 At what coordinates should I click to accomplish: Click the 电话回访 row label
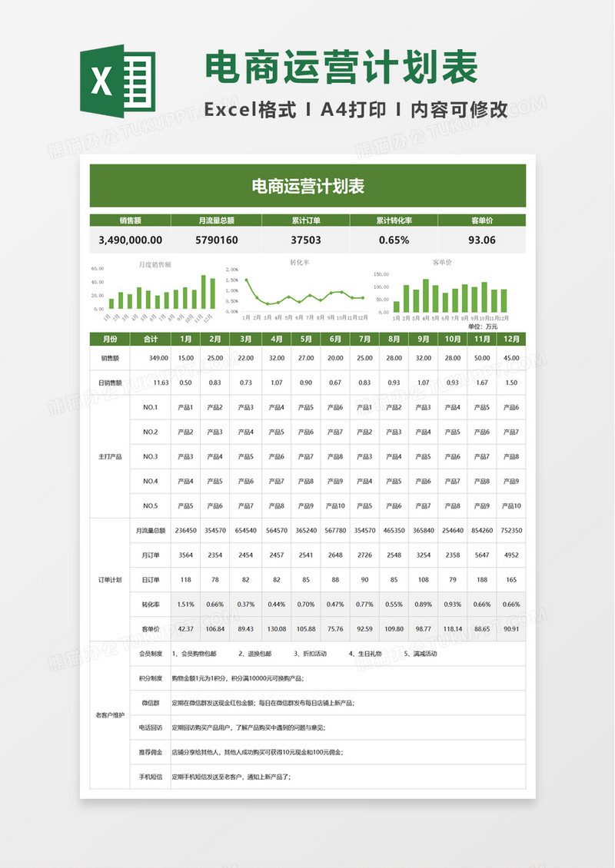point(151,728)
